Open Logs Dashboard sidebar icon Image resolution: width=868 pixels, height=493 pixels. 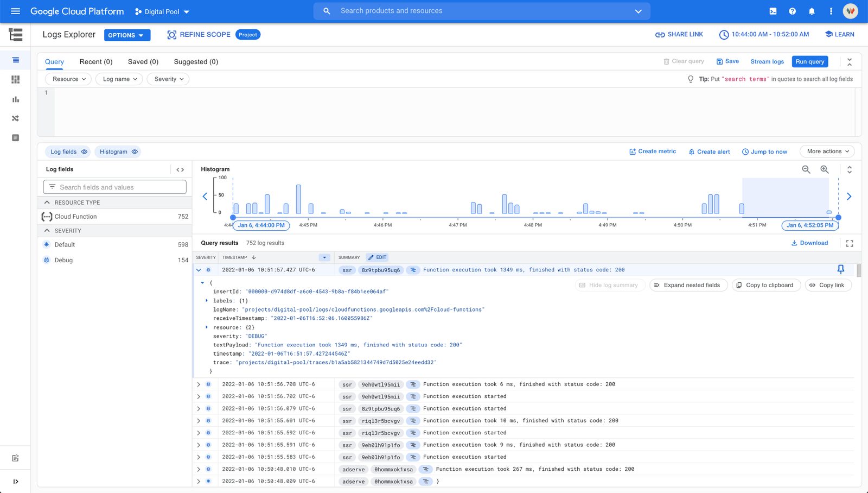click(15, 80)
